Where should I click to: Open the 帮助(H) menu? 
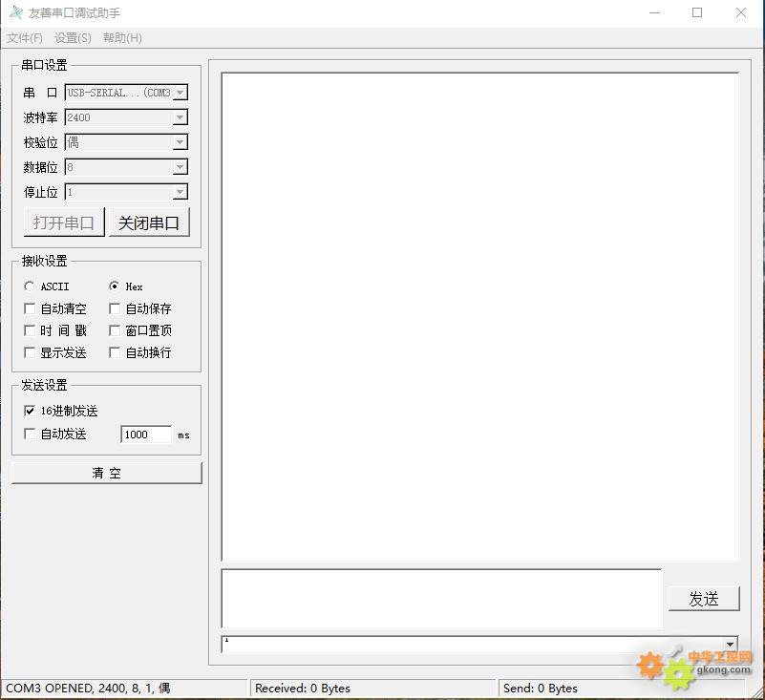point(122,38)
